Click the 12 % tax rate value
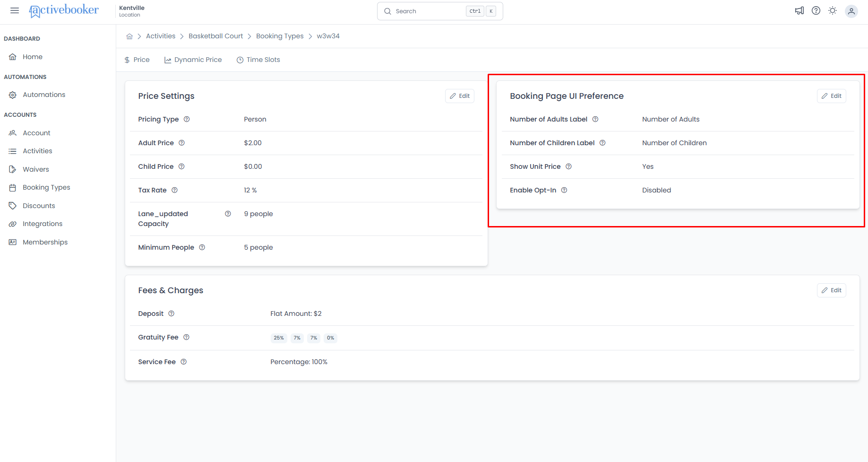 [x=250, y=190]
